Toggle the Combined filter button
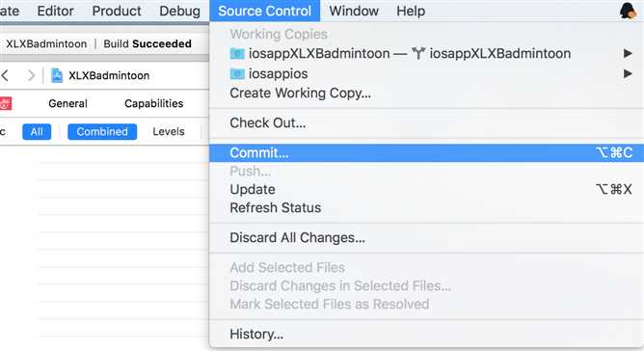The height and width of the screenshot is (351, 644). click(102, 132)
